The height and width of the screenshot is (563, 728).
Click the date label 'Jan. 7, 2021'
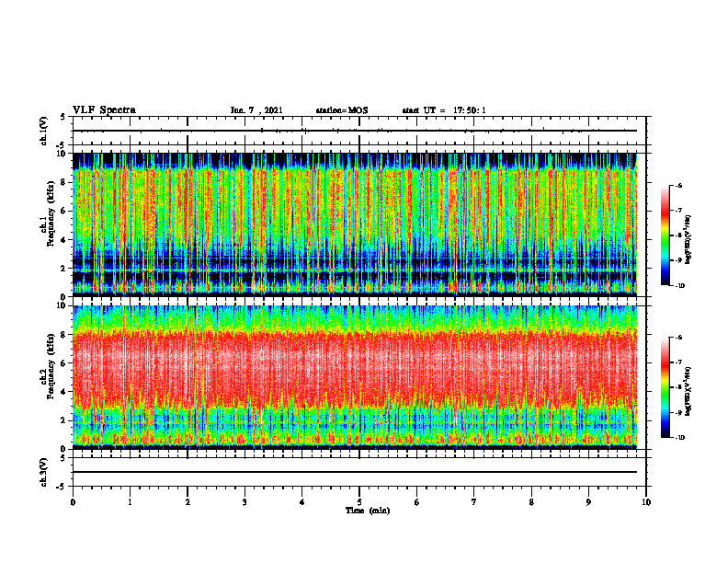(x=256, y=110)
